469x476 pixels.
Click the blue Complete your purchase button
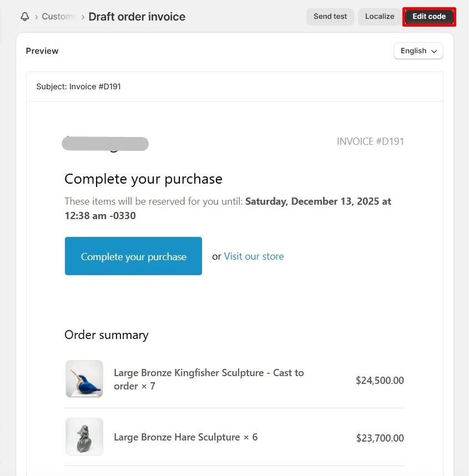133,256
